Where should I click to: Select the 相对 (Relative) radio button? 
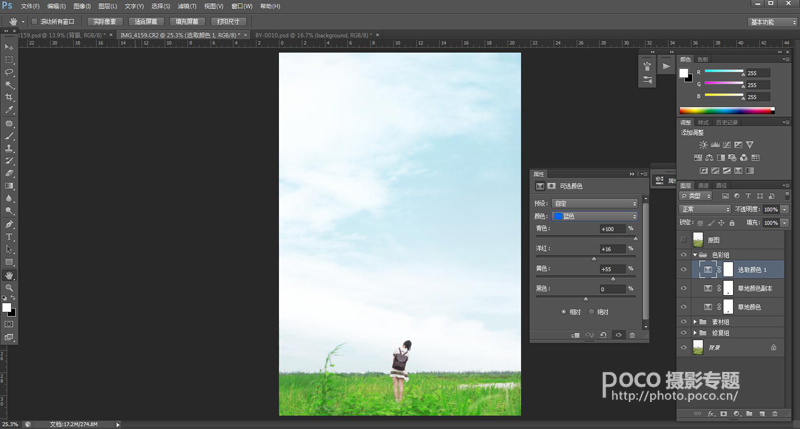[564, 312]
